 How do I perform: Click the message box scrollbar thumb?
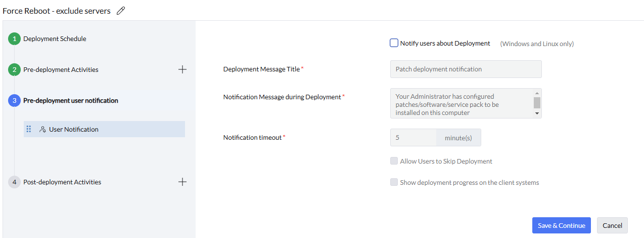(537, 102)
